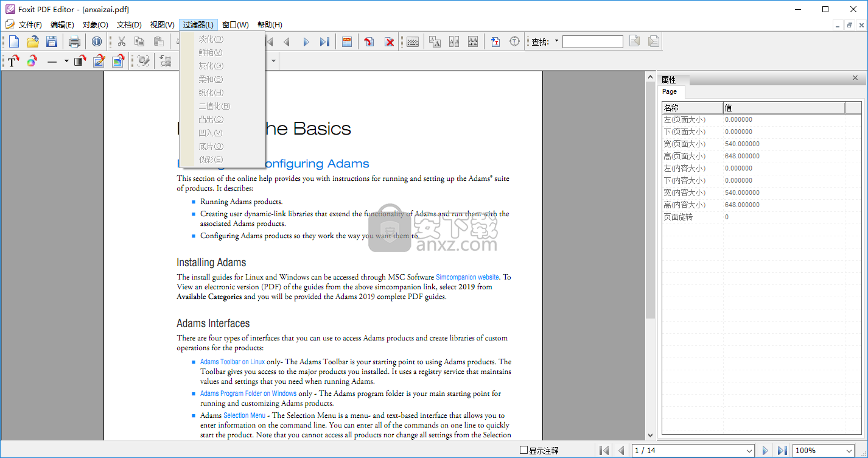
Task: Open the 视图(V) menu
Action: tap(162, 25)
